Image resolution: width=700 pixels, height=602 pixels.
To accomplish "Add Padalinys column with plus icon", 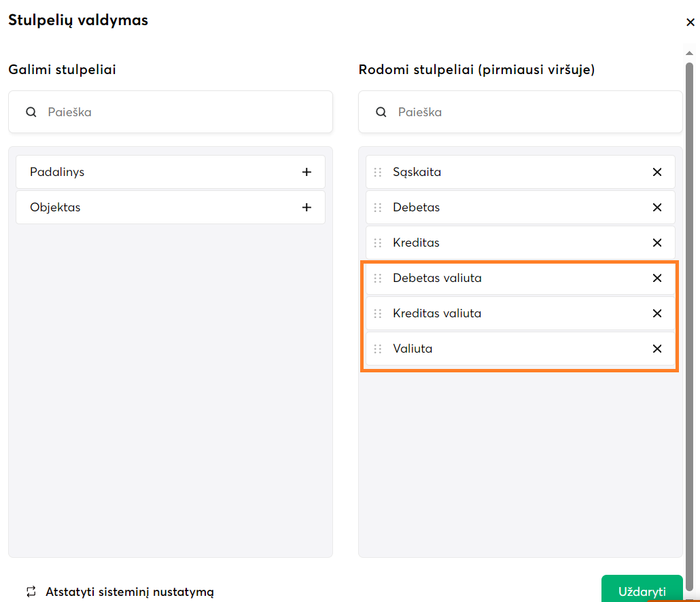I will click(x=307, y=172).
